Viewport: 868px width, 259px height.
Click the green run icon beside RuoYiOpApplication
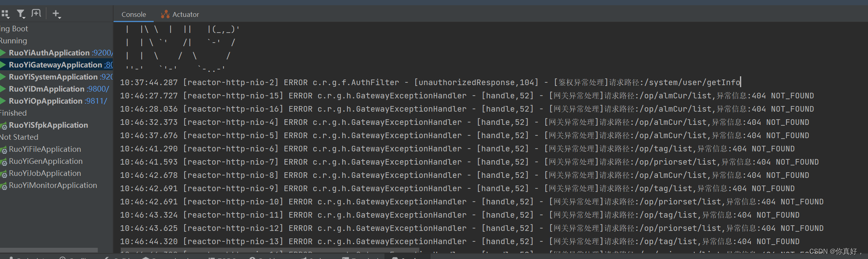(x=3, y=101)
